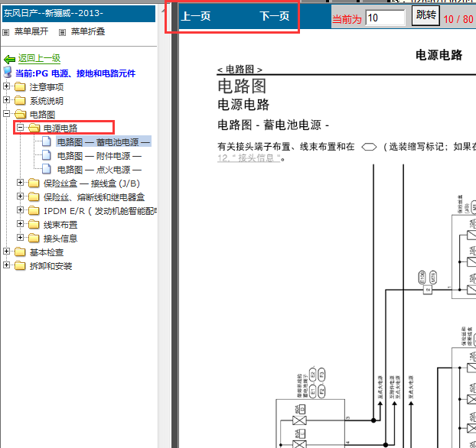
Task: Select 电路图 — 点火电源 — tree item
Action: 99,170
